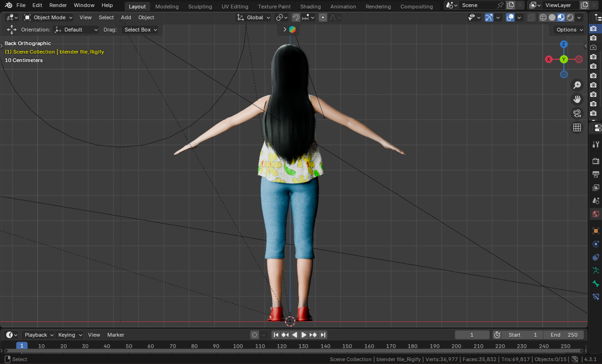Open the timeline Keying popover

click(x=69, y=335)
